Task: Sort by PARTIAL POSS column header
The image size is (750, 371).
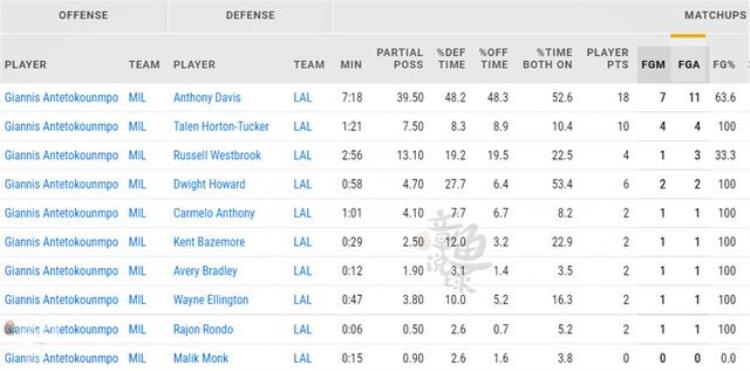Action: tap(400, 58)
